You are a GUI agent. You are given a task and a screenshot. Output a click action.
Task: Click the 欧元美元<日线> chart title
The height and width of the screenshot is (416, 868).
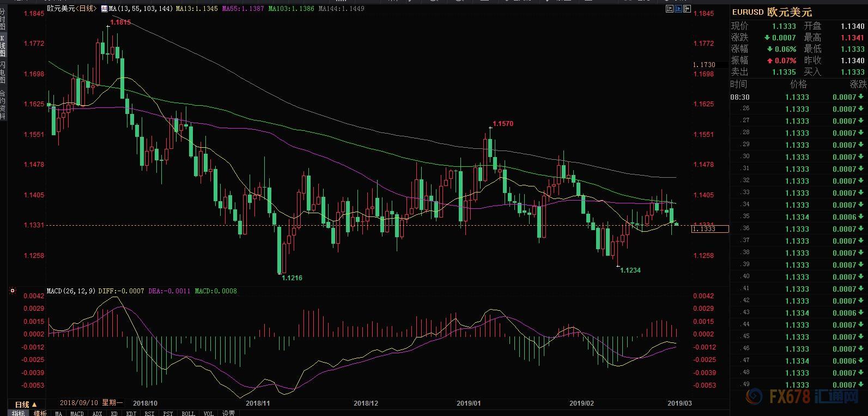tap(72, 9)
